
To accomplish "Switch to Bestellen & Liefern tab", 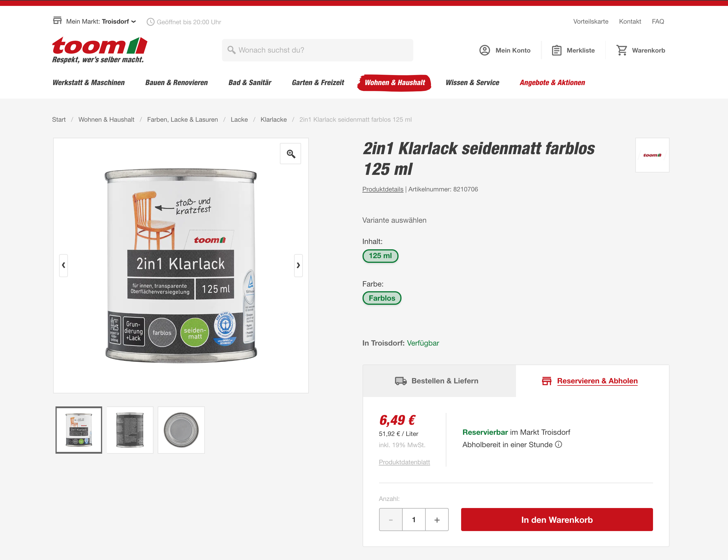I will point(439,381).
